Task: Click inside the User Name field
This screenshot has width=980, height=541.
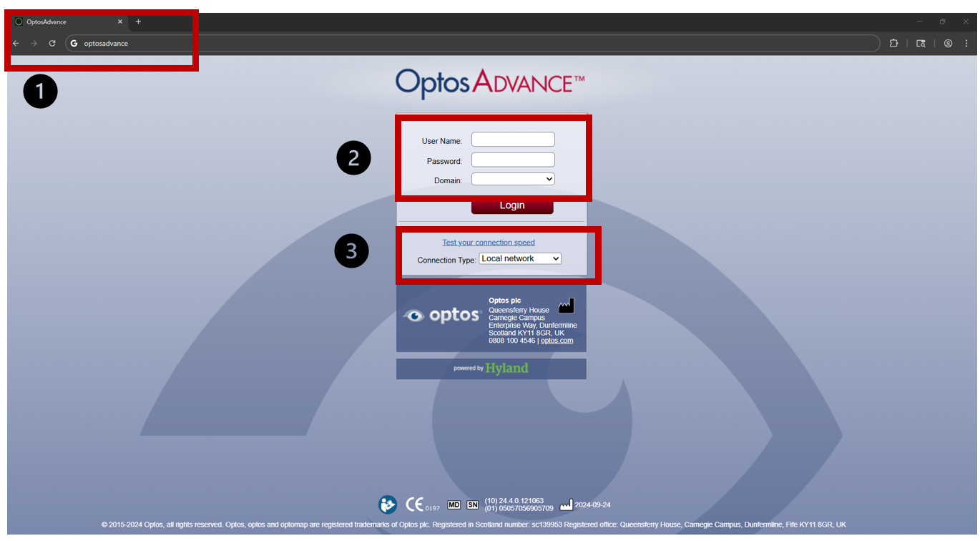Action: click(x=512, y=139)
